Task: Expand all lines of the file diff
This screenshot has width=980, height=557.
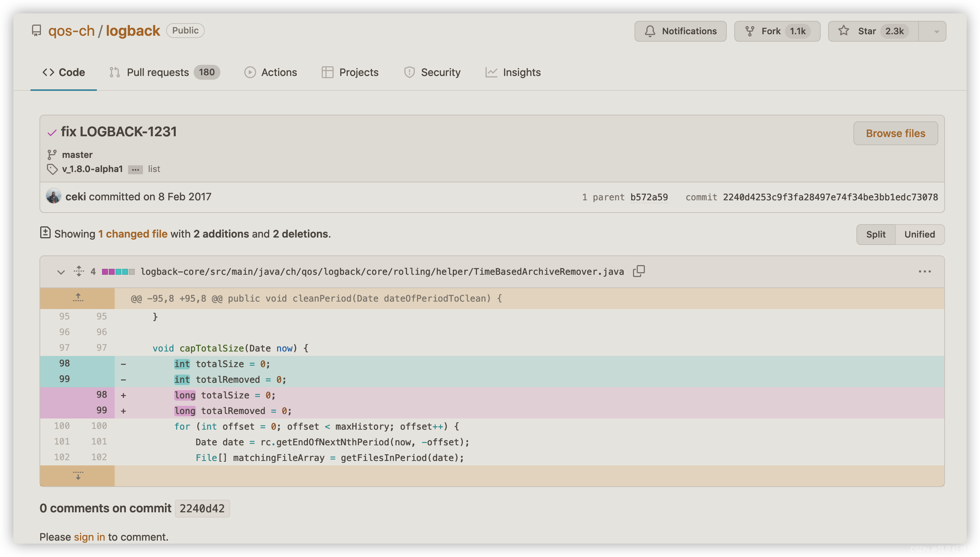Action: (79, 271)
